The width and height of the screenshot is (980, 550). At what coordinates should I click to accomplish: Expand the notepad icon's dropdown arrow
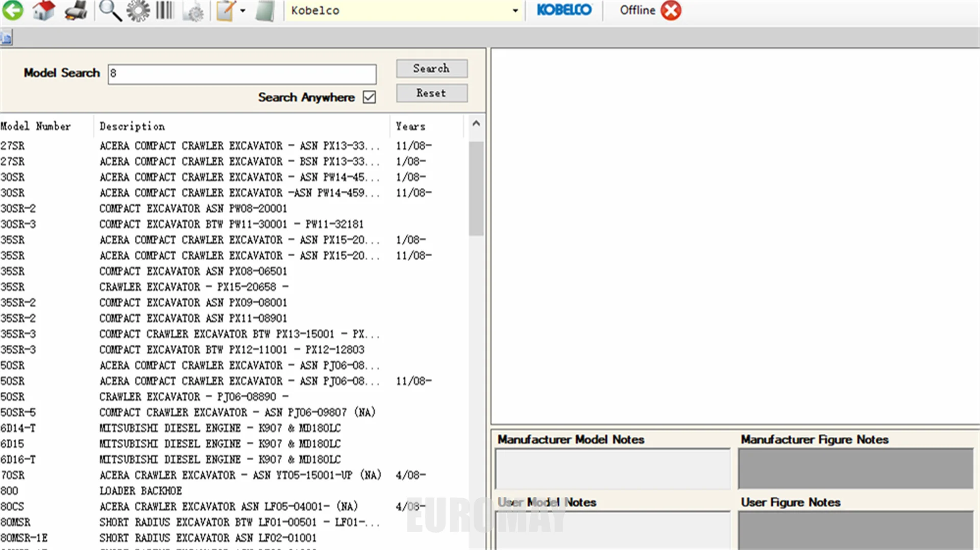pos(243,10)
